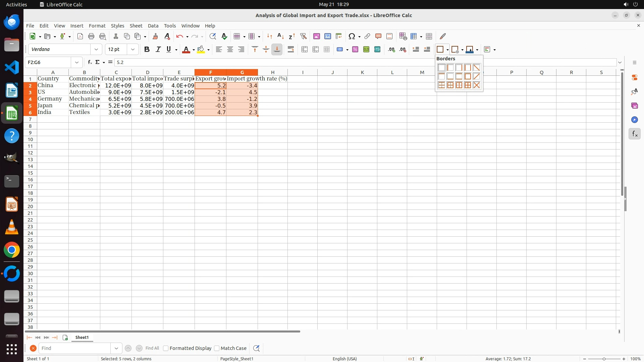Screen dimensions: 644x362
Task: Click into the Find search field
Action: [74, 348]
